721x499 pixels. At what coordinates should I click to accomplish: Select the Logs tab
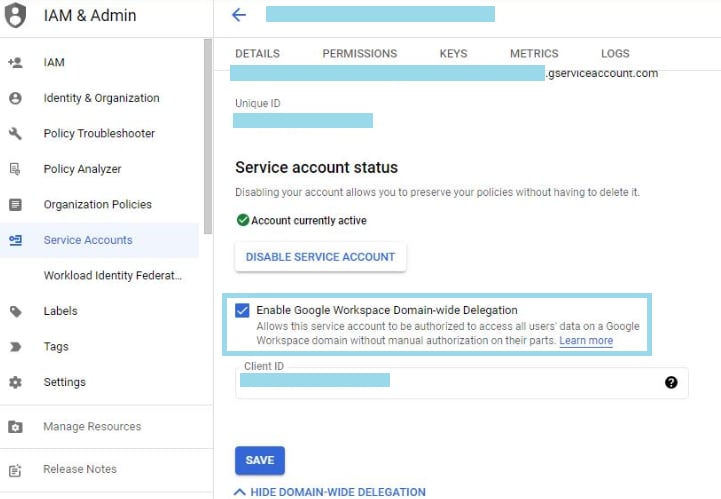(x=615, y=53)
